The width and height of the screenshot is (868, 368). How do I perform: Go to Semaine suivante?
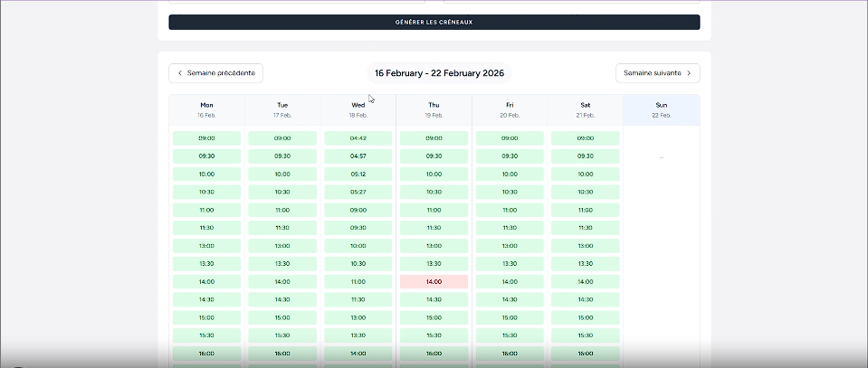pyautogui.click(x=657, y=73)
